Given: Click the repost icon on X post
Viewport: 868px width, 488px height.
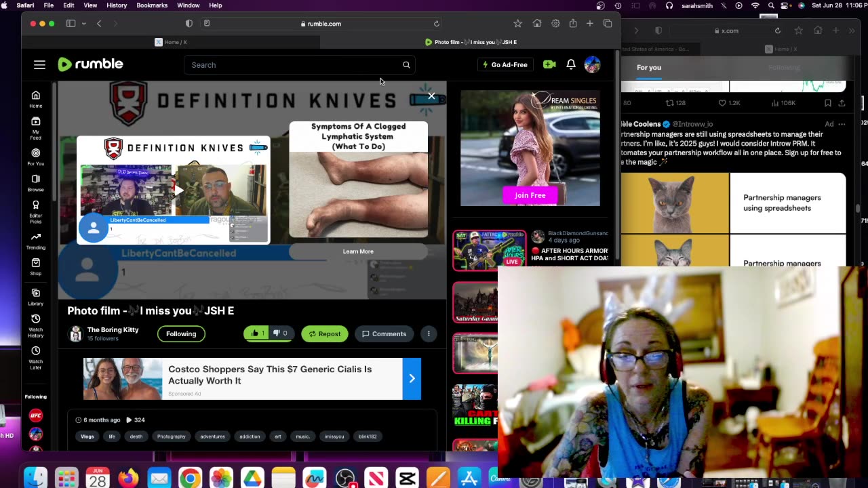Looking at the screenshot, I should 669,103.
